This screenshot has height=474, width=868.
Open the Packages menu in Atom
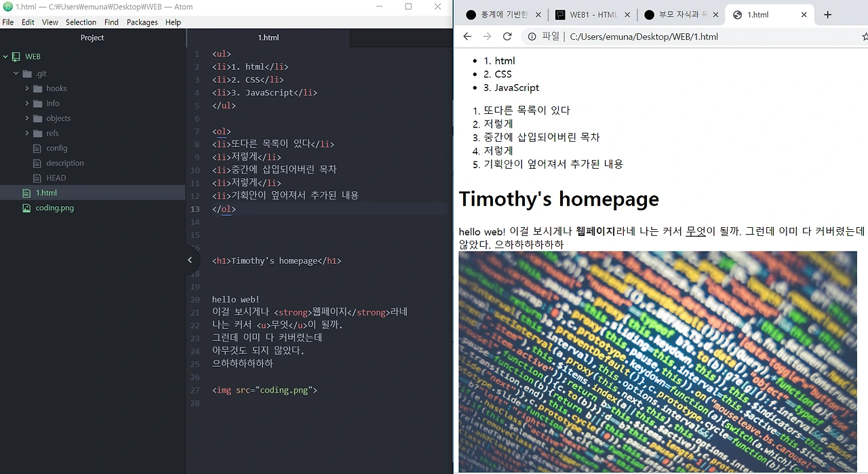[142, 22]
